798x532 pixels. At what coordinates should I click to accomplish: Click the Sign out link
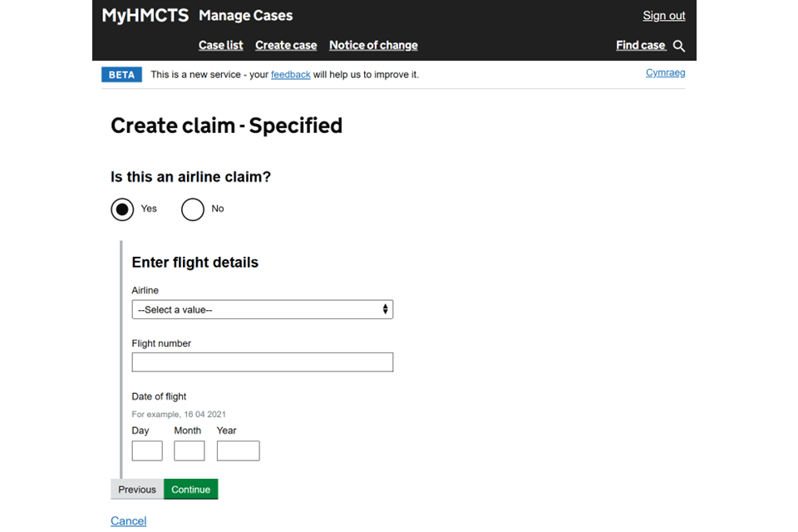pyautogui.click(x=663, y=16)
